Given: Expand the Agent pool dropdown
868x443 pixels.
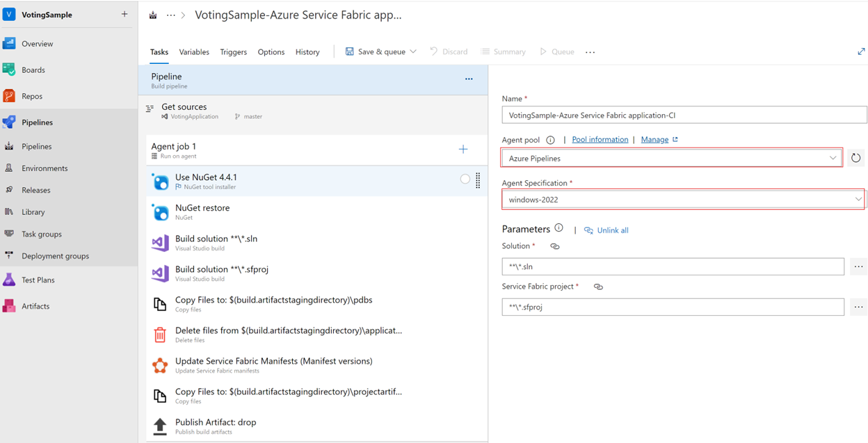Looking at the screenshot, I should (833, 158).
